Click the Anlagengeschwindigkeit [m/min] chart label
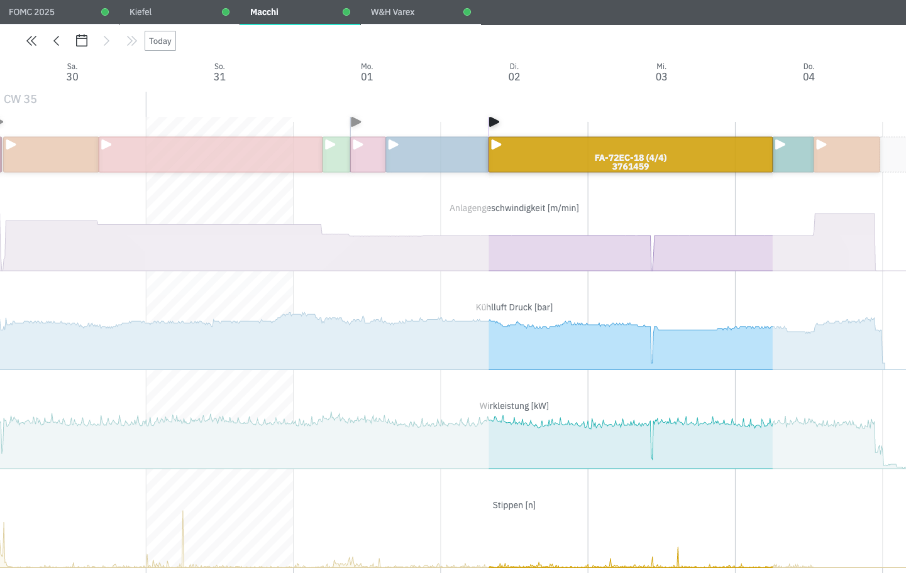906x588 pixels. click(514, 208)
